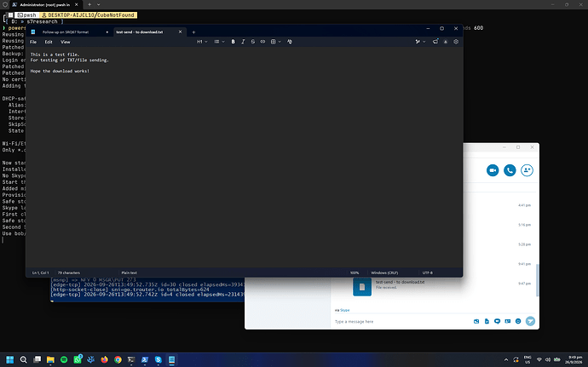Add a new Notepad tab
This screenshot has height=367, width=588.
coord(193,32)
